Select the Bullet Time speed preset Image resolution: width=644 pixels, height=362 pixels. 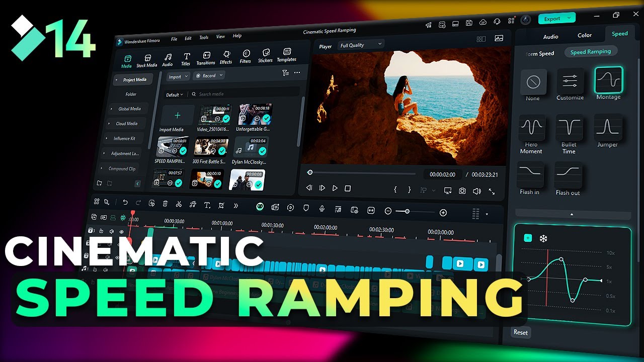[x=569, y=135]
